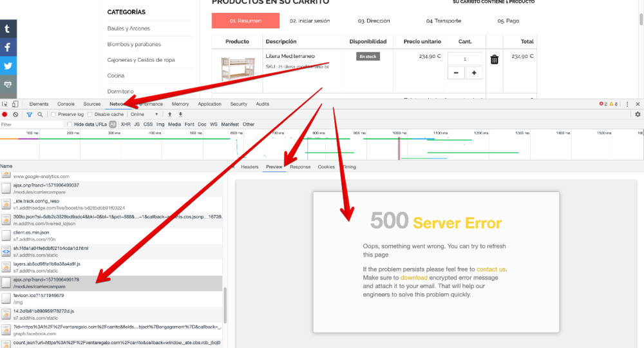
Task: Click the record network log button
Action: (x=5, y=114)
